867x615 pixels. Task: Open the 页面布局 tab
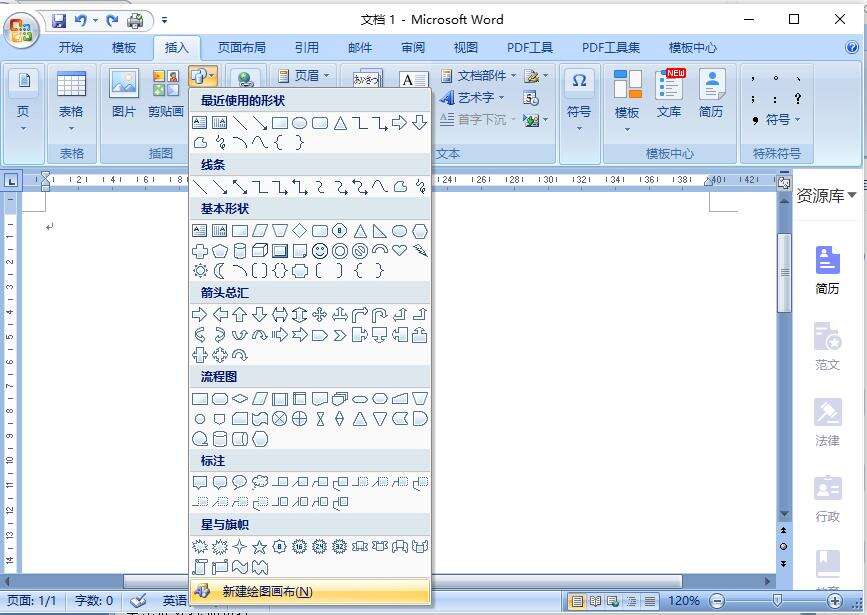(x=242, y=48)
